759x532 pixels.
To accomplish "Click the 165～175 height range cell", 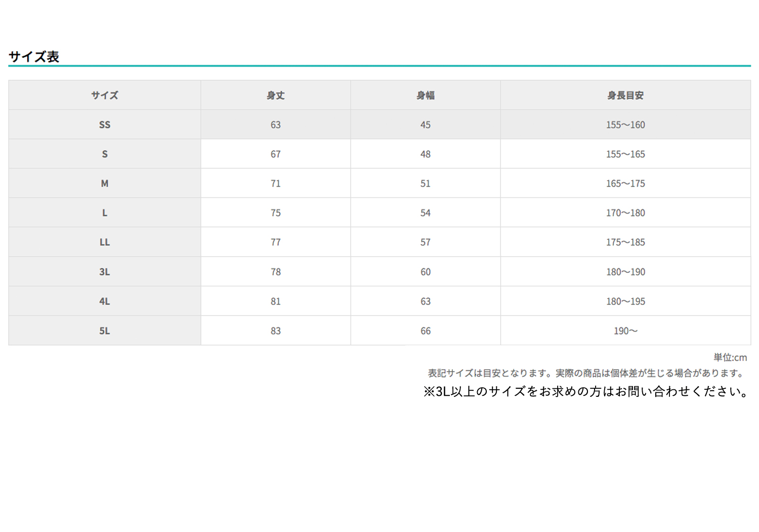I will pyautogui.click(x=625, y=183).
